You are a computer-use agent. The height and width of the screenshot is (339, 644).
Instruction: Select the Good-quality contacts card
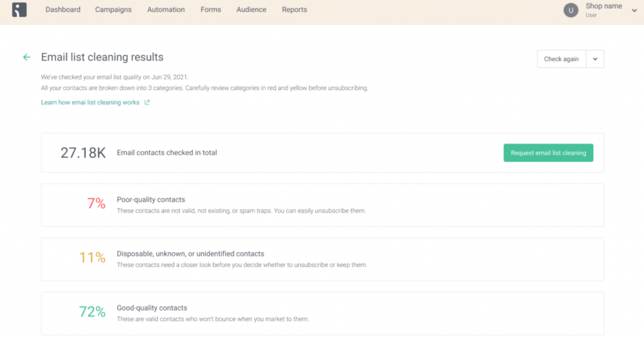point(322,313)
